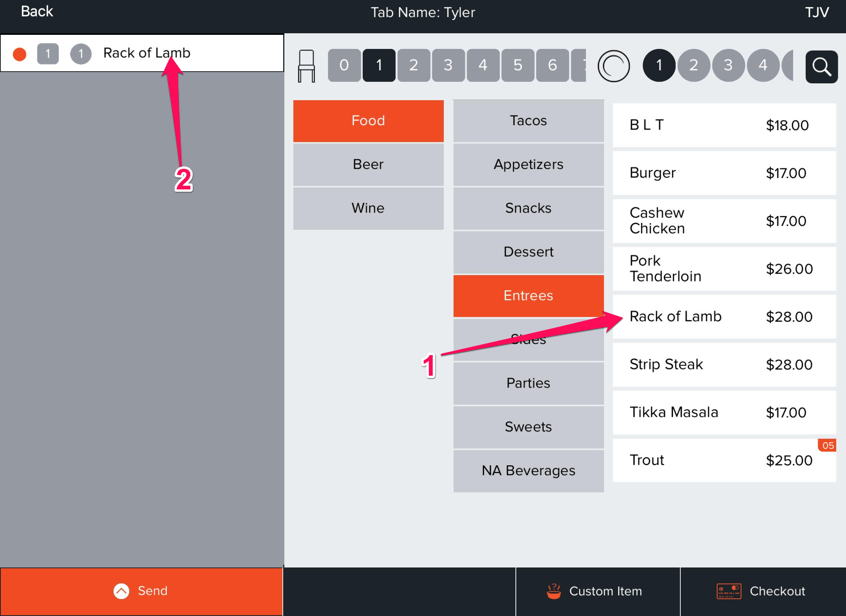Add Strip Steak to the order
Viewport: 846px width, 616px height.
click(x=724, y=365)
